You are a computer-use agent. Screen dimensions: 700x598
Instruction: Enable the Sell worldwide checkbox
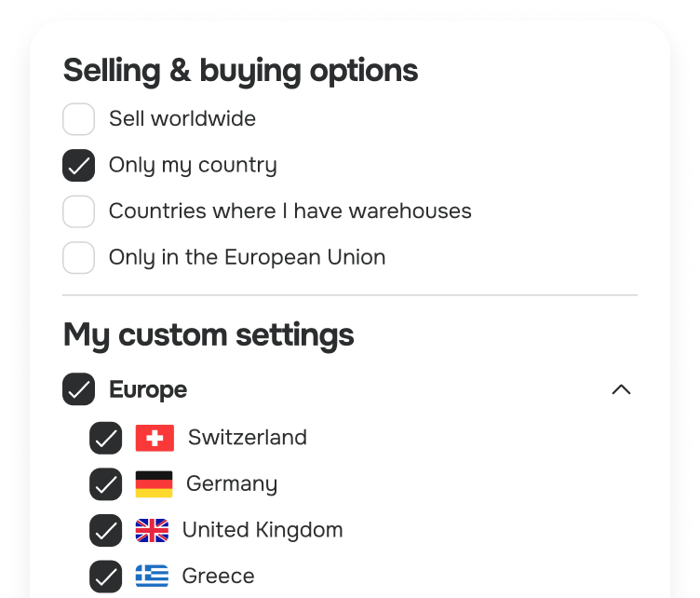pyautogui.click(x=79, y=119)
